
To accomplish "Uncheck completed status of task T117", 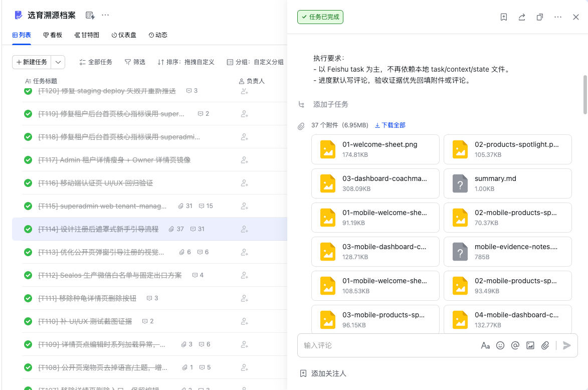I will tap(28, 160).
